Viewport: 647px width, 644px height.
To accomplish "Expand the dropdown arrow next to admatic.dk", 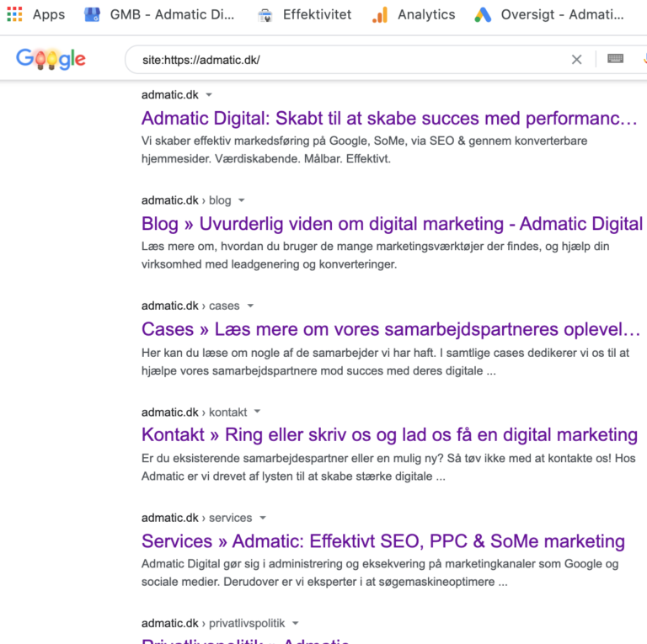I will pos(209,95).
